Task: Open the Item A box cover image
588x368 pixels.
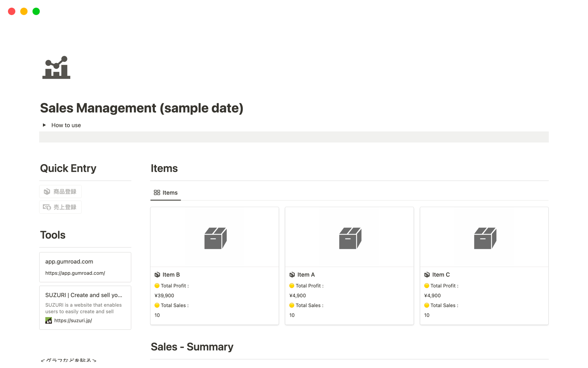Action: (349, 237)
